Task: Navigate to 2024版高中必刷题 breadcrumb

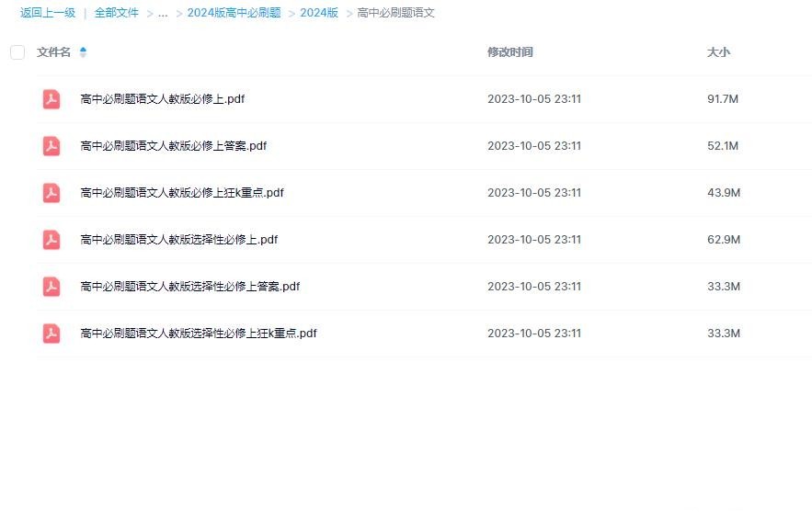Action: (234, 13)
